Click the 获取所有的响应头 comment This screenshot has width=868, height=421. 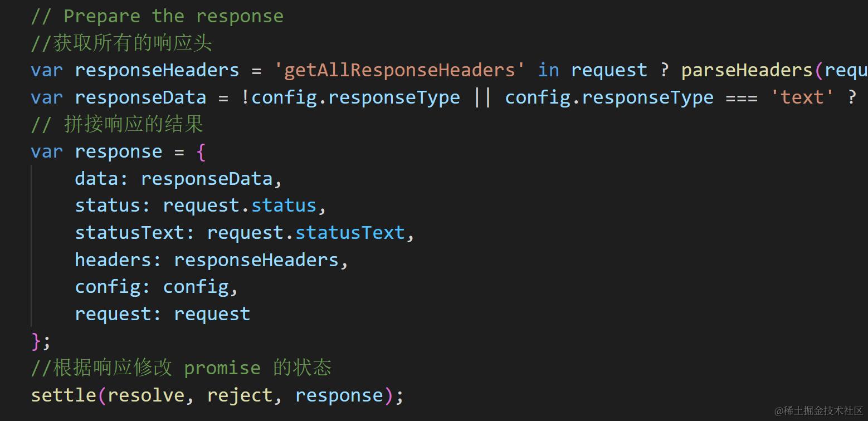click(x=121, y=43)
